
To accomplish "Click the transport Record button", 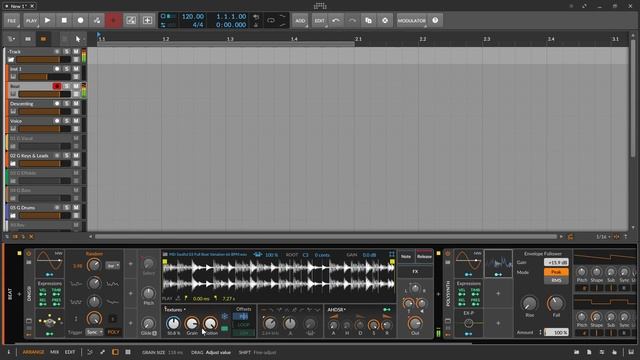I will (x=80, y=20).
